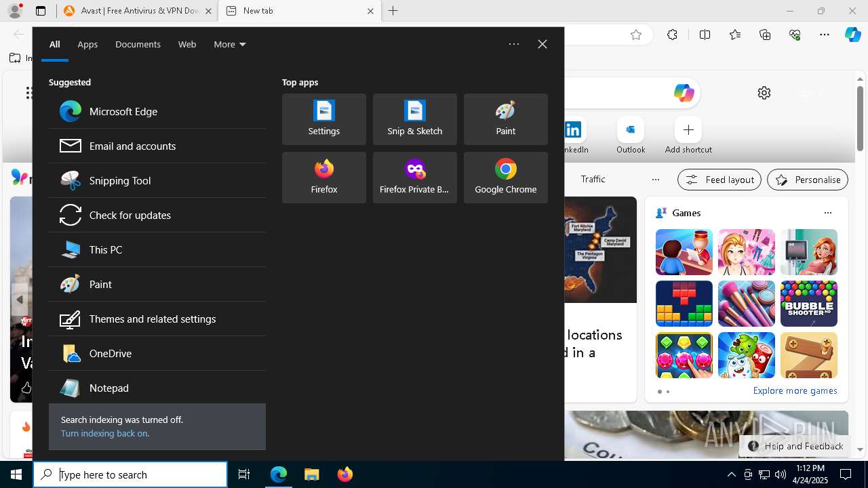Open the makeup brushes game thumbnail

(747, 304)
